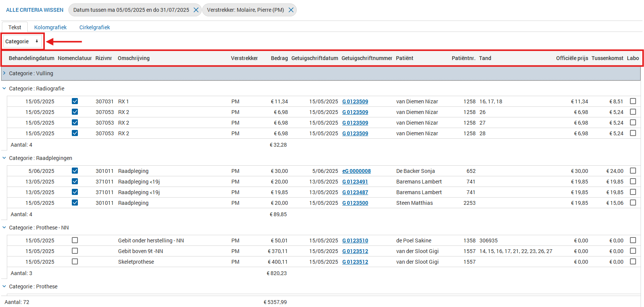Image resolution: width=644 pixels, height=307 pixels.
Task: Clear all criteria via Alle criteria wissen
Action: (35, 10)
